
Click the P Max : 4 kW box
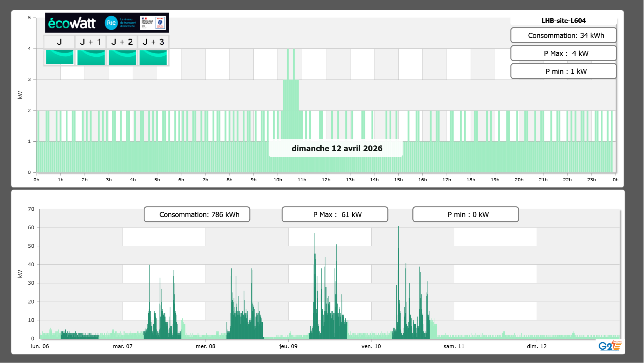(x=563, y=53)
